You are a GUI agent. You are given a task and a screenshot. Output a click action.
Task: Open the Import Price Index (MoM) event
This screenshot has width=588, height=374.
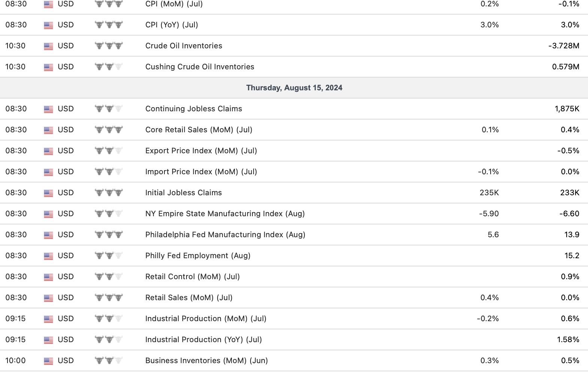(201, 172)
